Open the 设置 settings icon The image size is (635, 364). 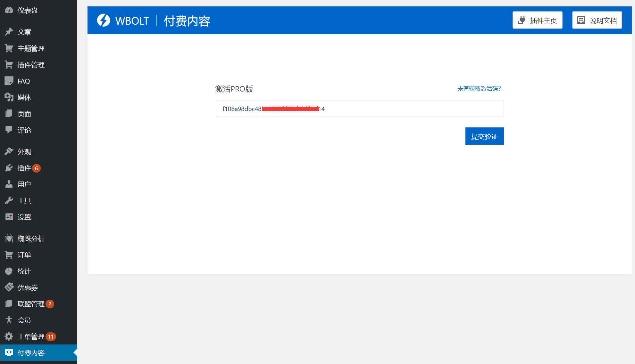point(9,217)
